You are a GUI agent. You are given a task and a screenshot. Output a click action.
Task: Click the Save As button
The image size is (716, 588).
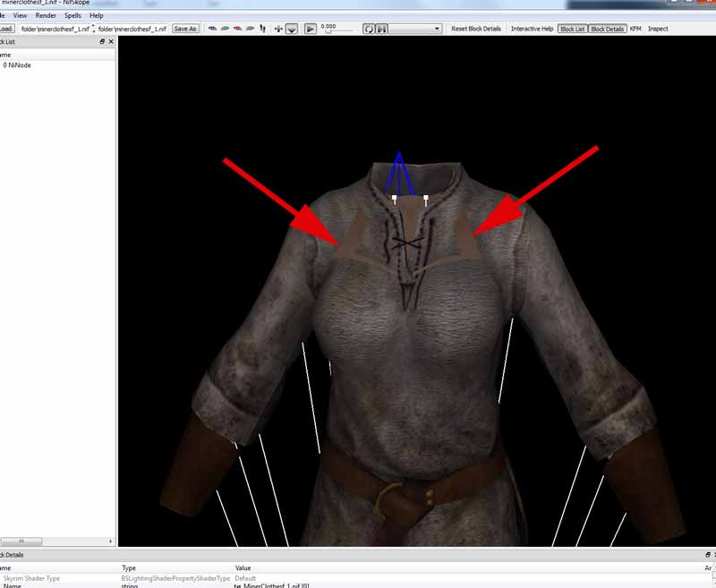185,29
